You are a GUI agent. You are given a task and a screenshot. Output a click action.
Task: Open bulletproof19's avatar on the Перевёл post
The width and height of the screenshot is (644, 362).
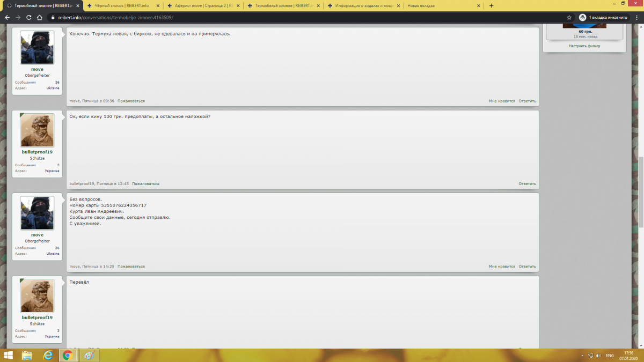pos(37,296)
